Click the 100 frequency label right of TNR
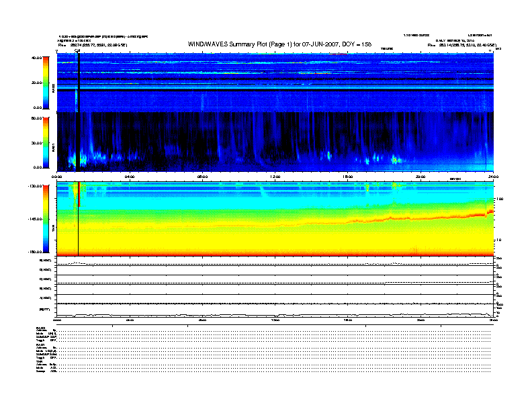The width and height of the screenshot is (532, 411). (500, 199)
